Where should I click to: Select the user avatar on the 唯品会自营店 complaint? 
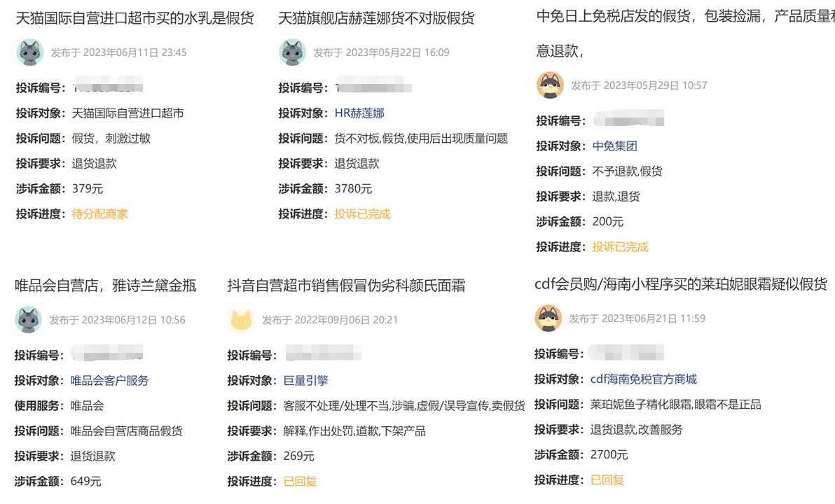click(28, 320)
